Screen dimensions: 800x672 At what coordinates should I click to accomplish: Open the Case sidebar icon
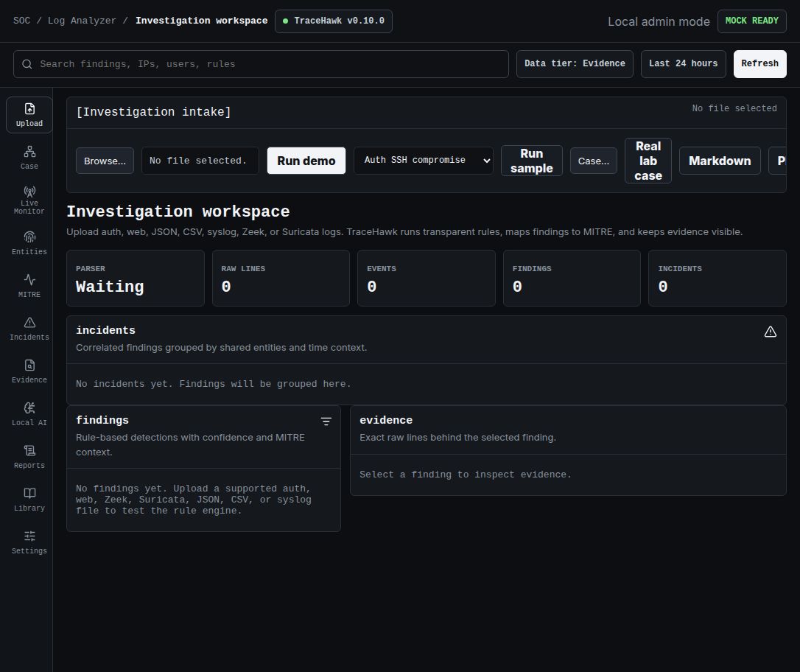click(x=29, y=158)
